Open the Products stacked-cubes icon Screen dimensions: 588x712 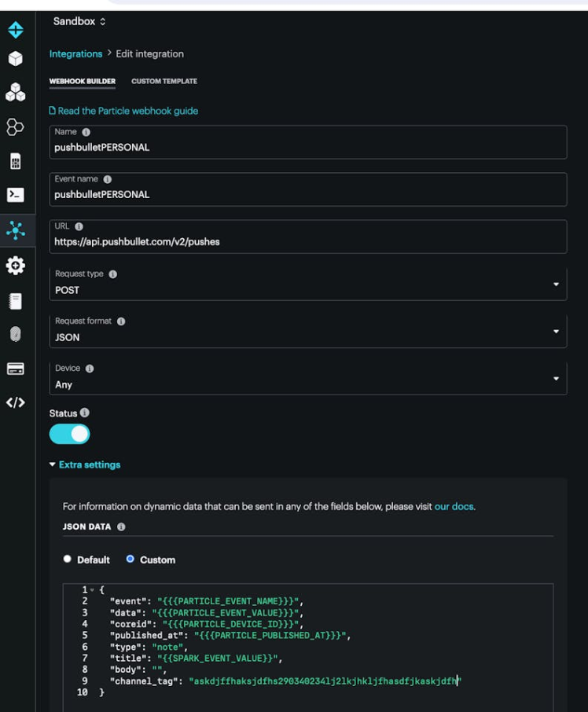(15, 93)
